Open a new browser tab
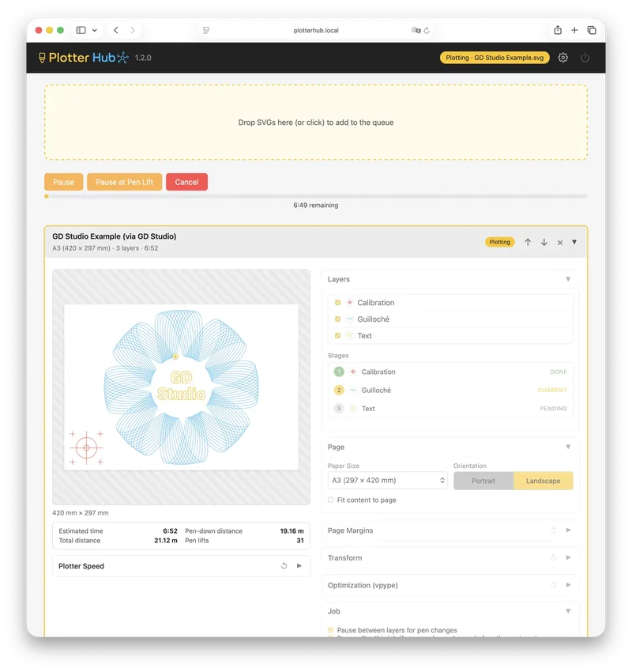632x672 pixels. pos(574,30)
